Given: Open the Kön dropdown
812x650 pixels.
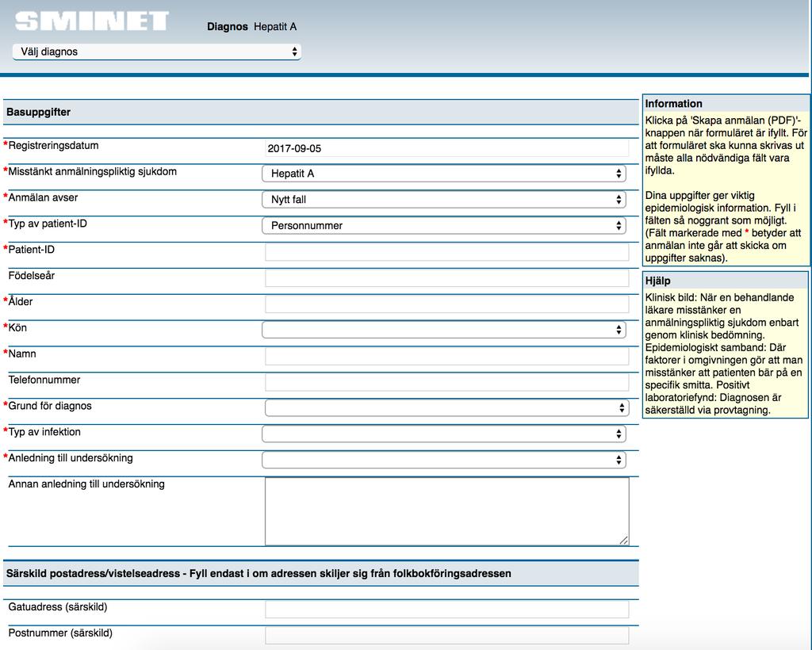Looking at the screenshot, I should (x=444, y=330).
